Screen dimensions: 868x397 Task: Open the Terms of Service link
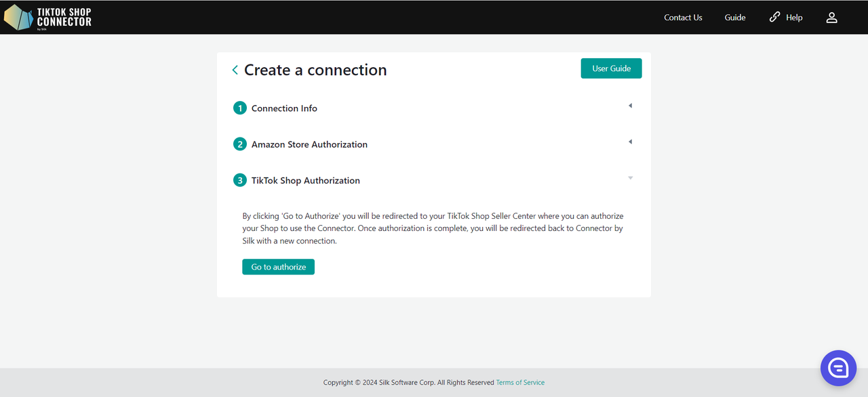click(x=520, y=383)
